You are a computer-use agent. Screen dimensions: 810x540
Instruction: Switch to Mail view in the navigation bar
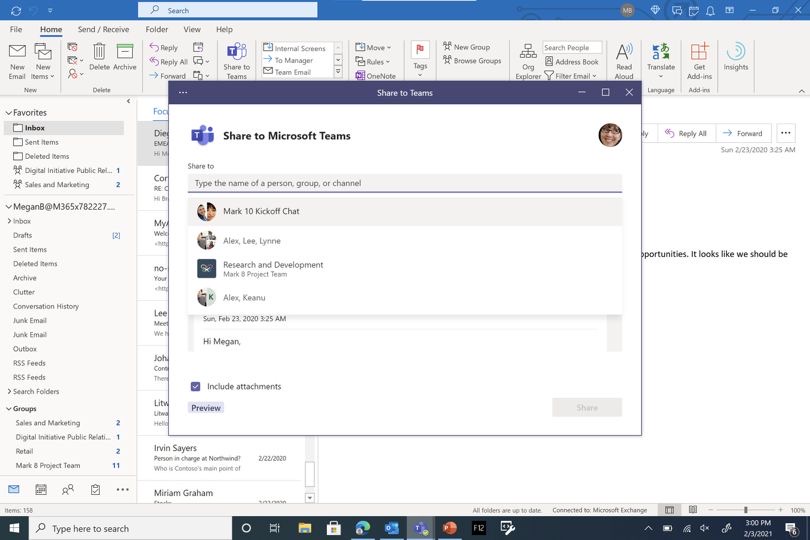pyautogui.click(x=14, y=489)
